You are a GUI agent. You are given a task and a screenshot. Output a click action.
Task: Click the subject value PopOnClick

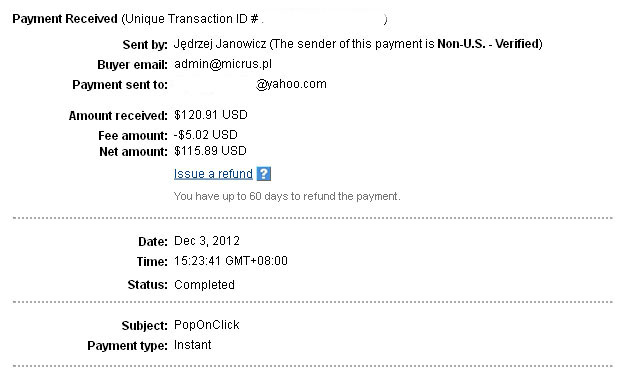point(207,325)
